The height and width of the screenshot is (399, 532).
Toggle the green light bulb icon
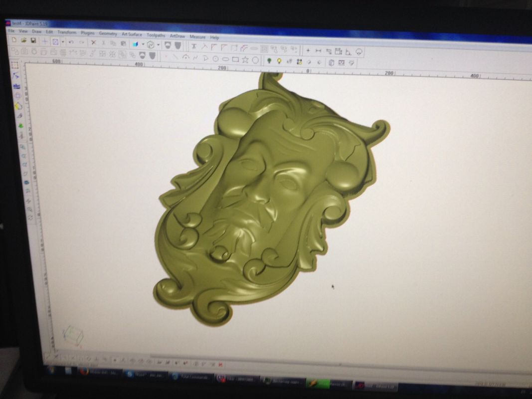269,61
